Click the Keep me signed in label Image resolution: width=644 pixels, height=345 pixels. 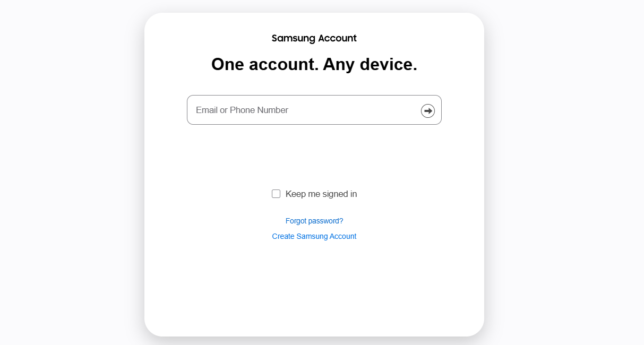pos(321,194)
